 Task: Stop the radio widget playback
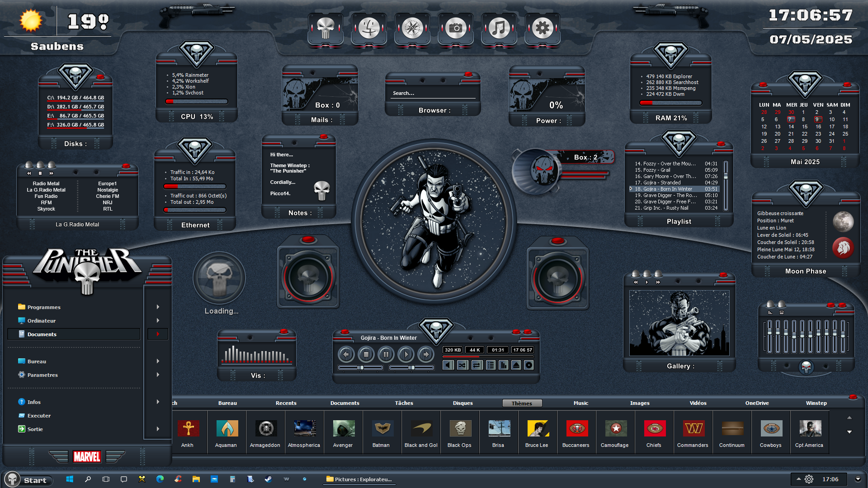pyautogui.click(x=40, y=173)
